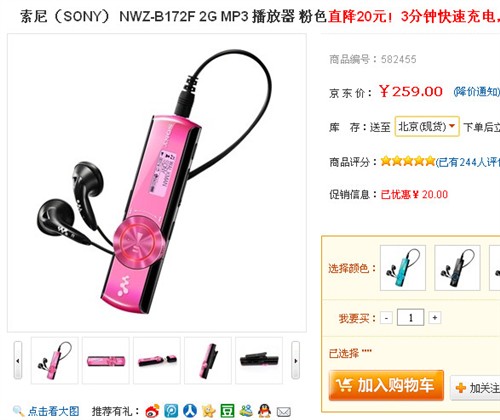Click 加入购物车 add to cart button
The height and width of the screenshot is (420, 500).
[386, 385]
